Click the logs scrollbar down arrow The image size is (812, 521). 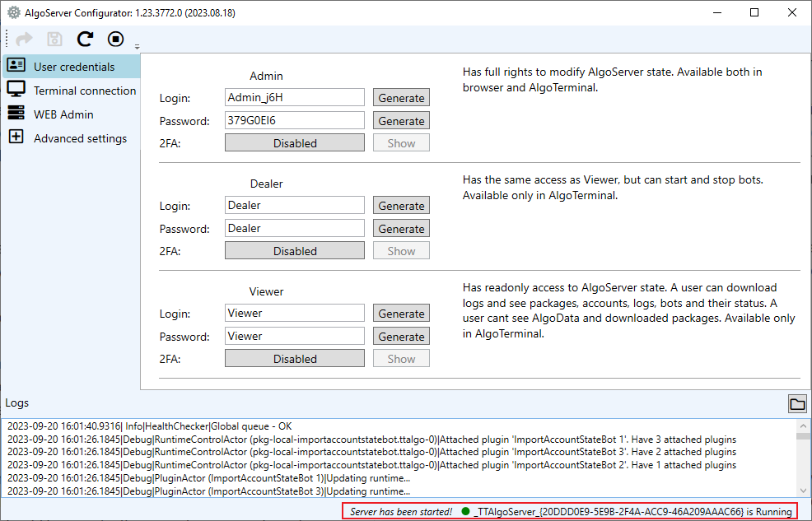click(803, 490)
